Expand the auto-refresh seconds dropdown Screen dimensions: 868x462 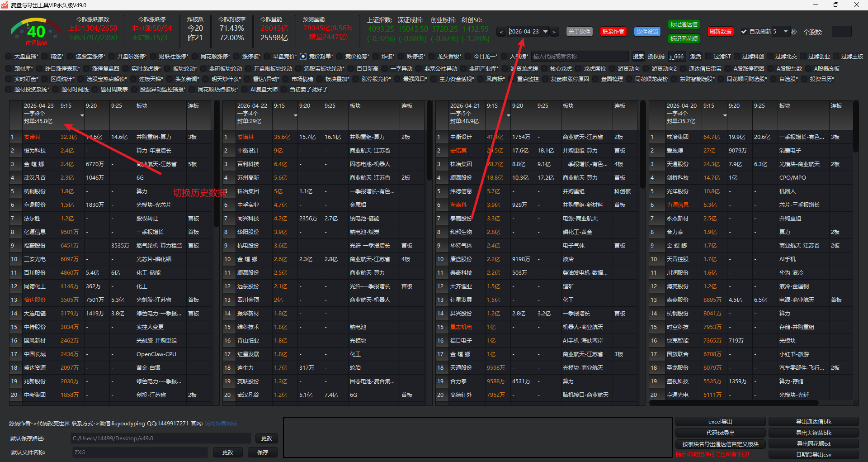click(785, 32)
